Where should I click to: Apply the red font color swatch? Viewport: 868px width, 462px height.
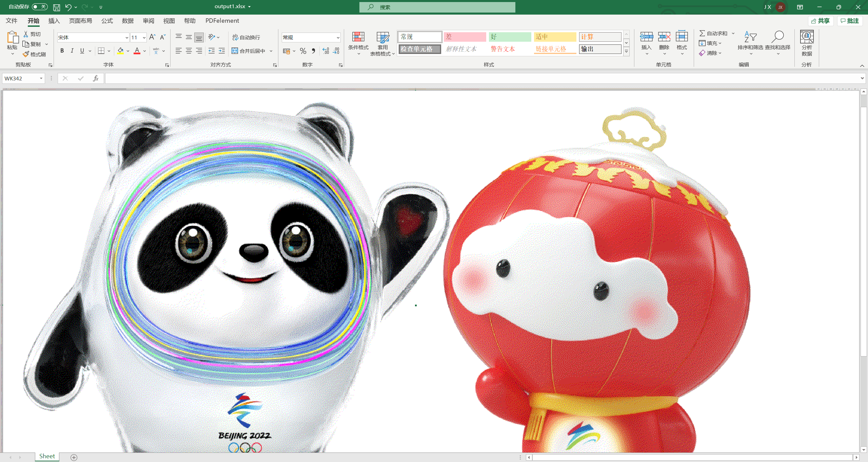click(137, 51)
